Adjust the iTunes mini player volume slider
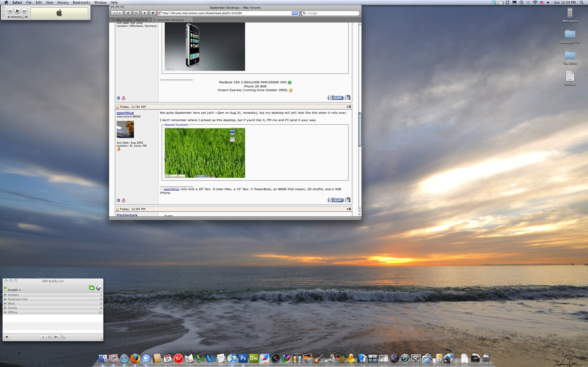588x367 pixels. coord(17,17)
